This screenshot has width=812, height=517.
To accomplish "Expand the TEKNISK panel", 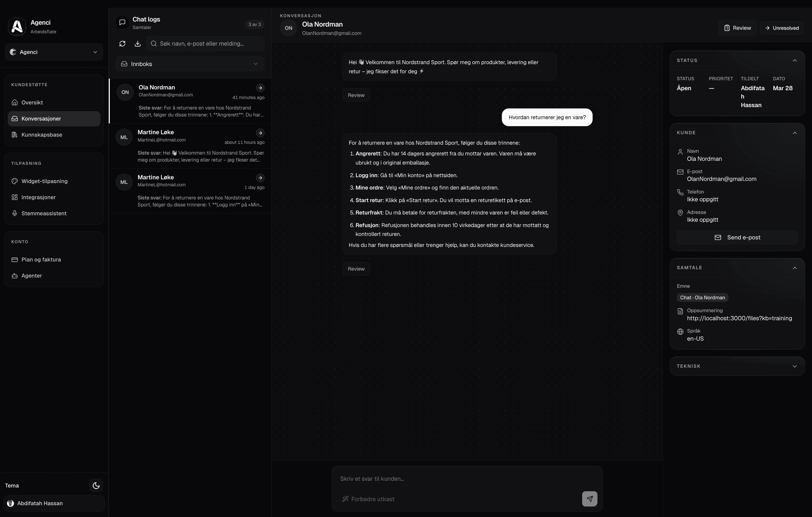I will click(x=795, y=366).
